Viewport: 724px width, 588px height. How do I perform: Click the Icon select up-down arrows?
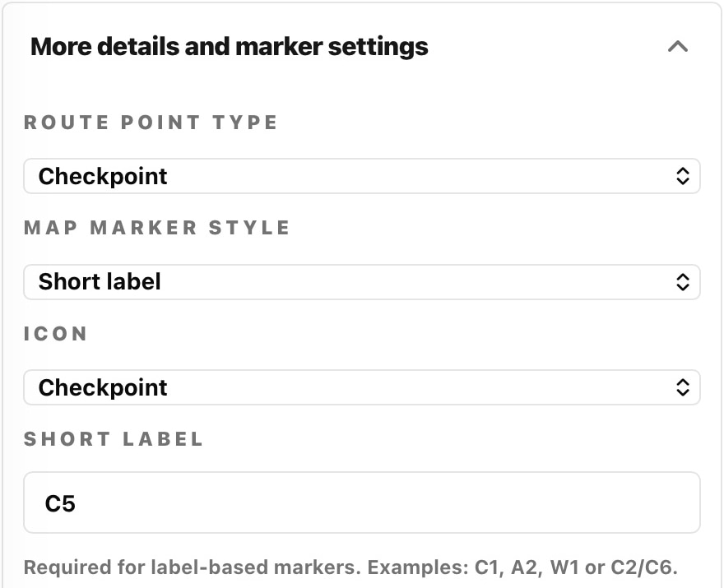[x=682, y=387]
